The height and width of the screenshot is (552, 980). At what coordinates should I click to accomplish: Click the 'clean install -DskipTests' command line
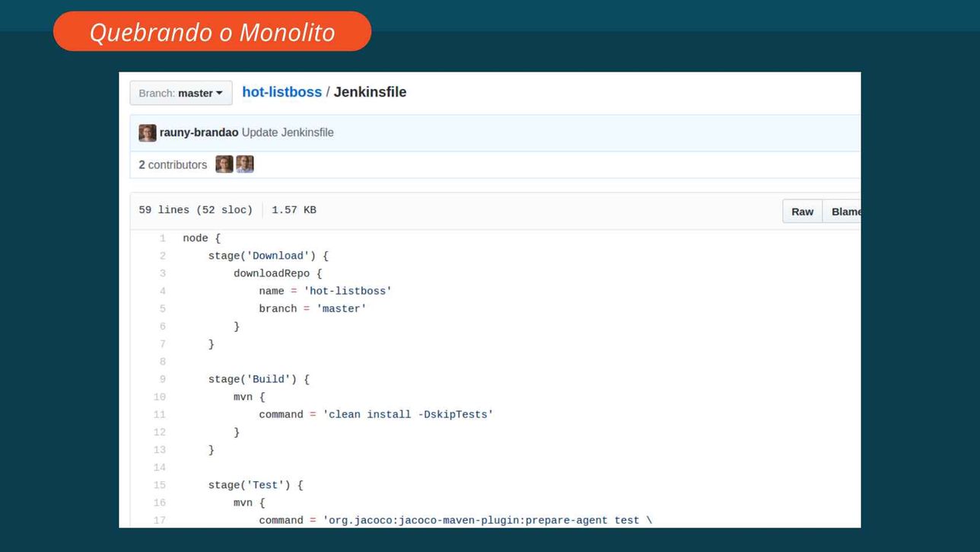376,414
